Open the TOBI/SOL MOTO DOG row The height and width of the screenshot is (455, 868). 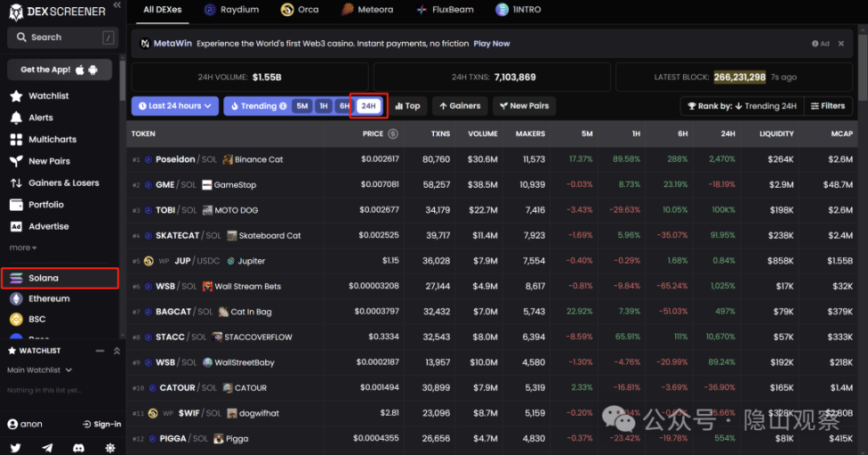(x=493, y=210)
